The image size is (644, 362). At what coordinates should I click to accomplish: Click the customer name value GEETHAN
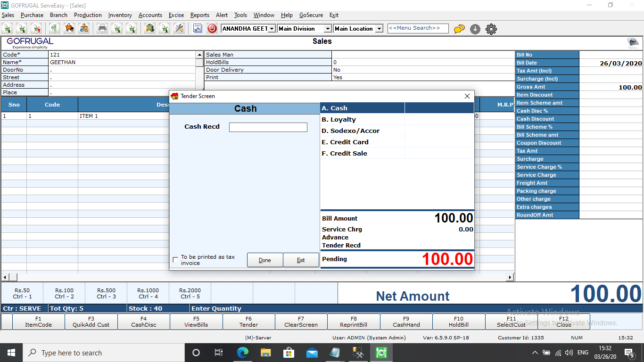[63, 62]
